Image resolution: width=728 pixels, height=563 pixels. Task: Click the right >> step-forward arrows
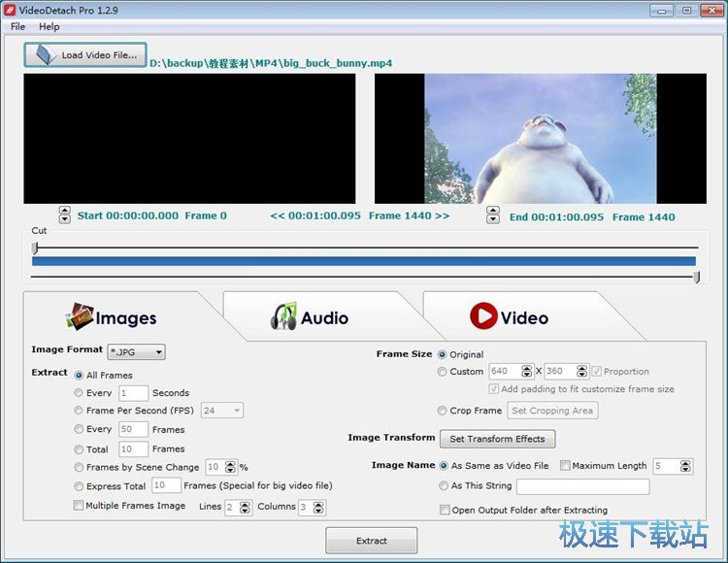442,215
